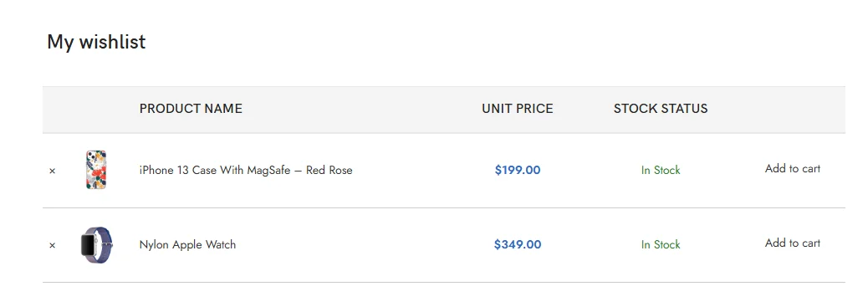Click the empty header cell above Add to cart
This screenshot has width=868, height=307.
(x=793, y=110)
